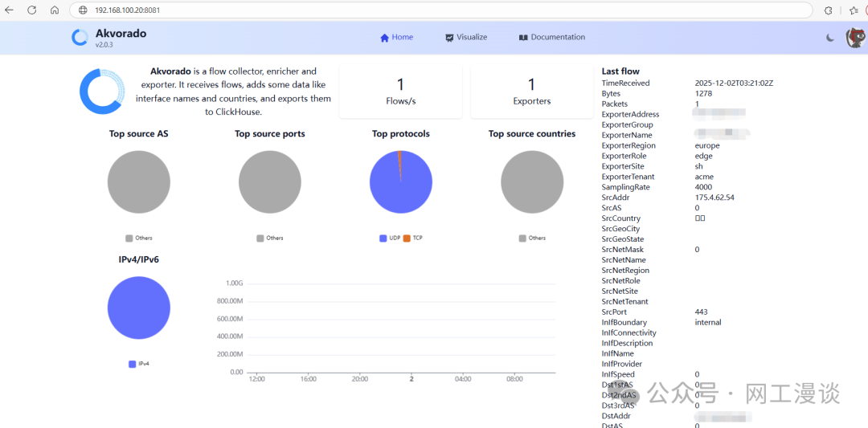Click the browser back arrow

(9, 10)
